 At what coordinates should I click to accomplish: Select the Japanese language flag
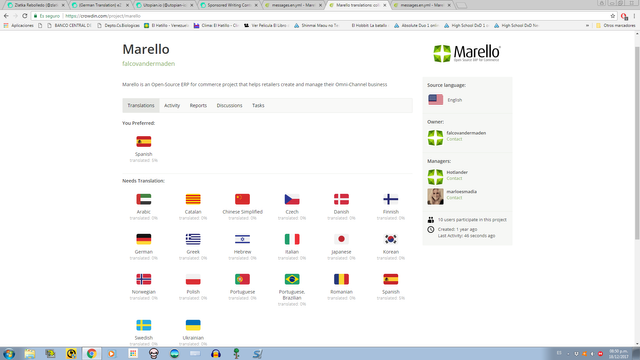[x=341, y=239]
